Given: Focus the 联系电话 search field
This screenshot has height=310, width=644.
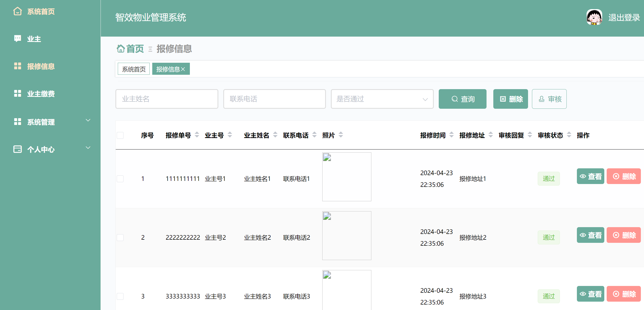Looking at the screenshot, I should pyautogui.click(x=274, y=99).
